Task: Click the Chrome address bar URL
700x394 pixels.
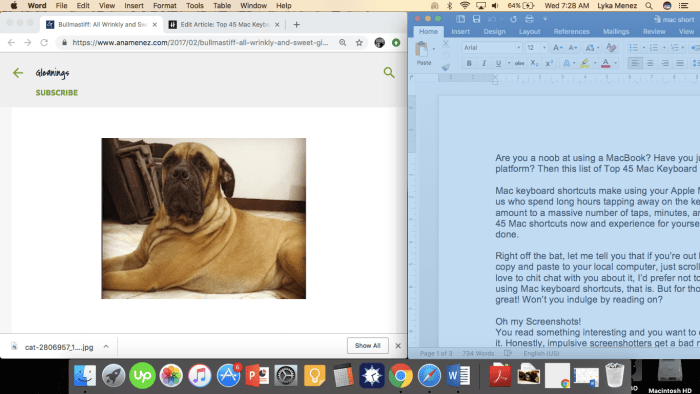Action: (200, 42)
